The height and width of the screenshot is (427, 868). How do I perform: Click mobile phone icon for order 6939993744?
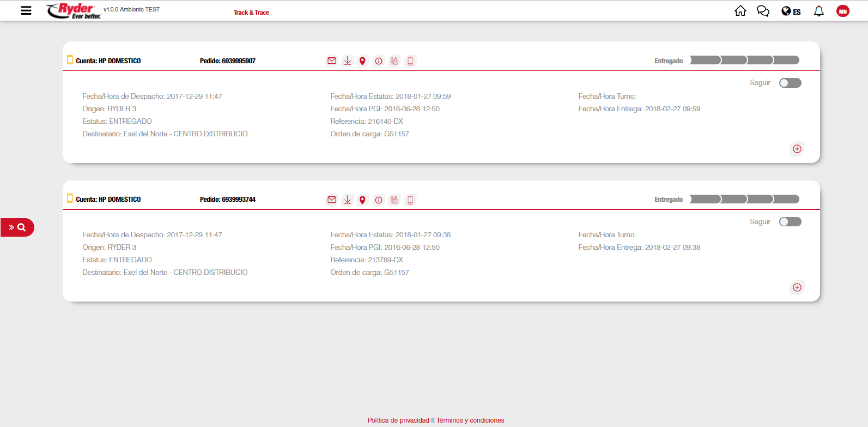[410, 200]
